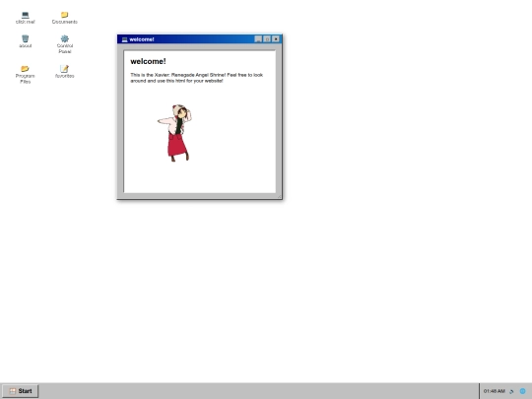Click the bold "welcome!" heading text
Image resolution: width=532 pixels, height=399 pixels.
148,61
